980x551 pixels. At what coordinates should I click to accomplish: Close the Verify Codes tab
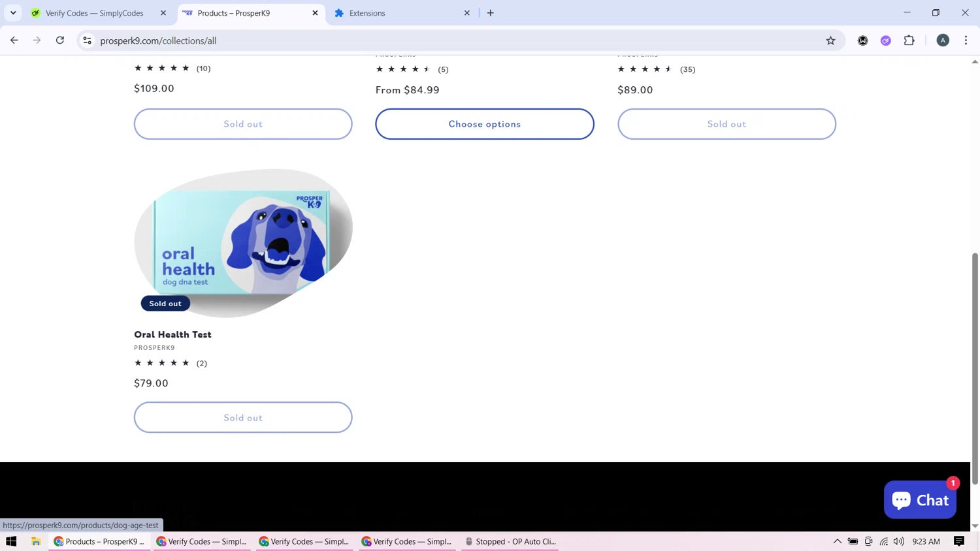pos(163,13)
